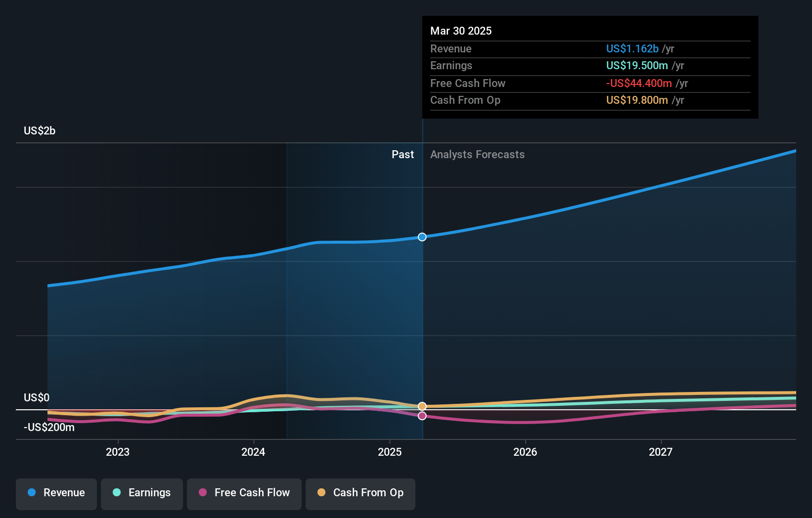Click the Past label

coord(403,154)
